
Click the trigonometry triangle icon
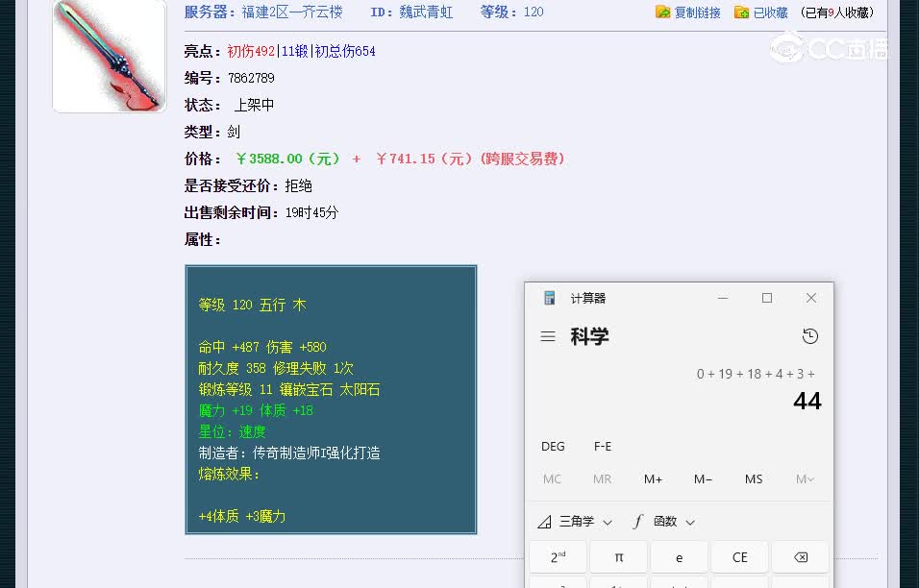[544, 522]
